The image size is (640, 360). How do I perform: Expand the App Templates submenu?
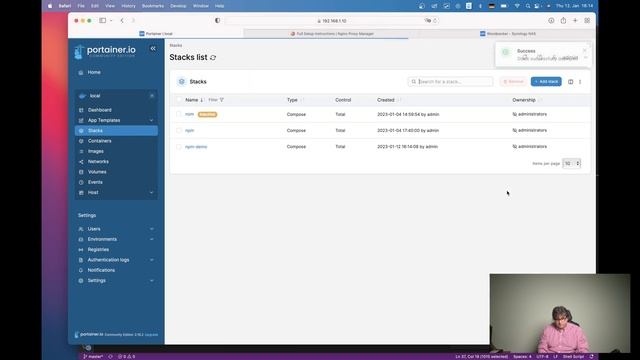(151, 120)
